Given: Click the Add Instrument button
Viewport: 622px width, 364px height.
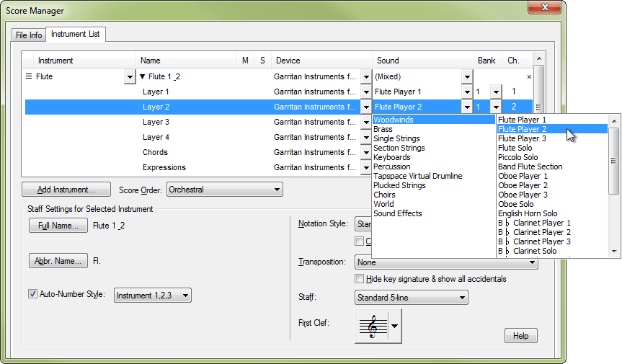Looking at the screenshot, I should [66, 190].
